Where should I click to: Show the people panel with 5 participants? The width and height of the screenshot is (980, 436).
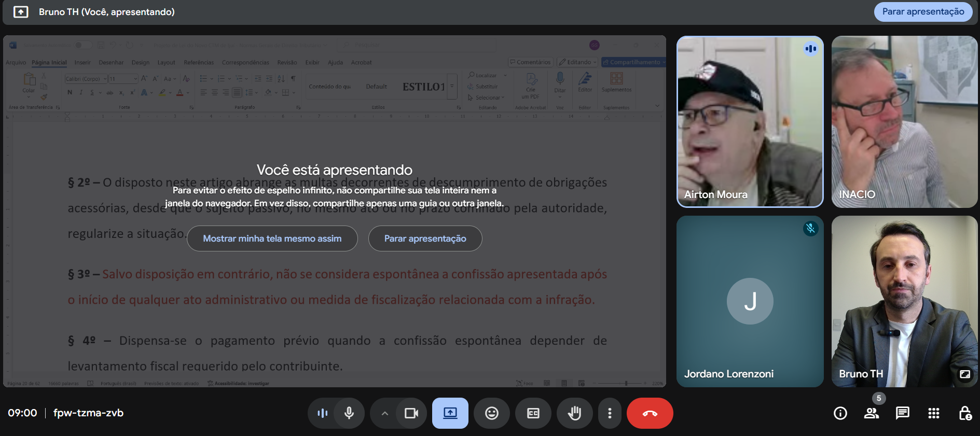[872, 413]
